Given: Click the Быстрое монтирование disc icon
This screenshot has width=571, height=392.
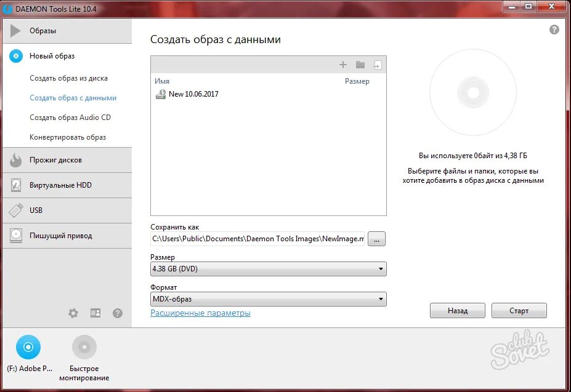Looking at the screenshot, I should [x=84, y=347].
